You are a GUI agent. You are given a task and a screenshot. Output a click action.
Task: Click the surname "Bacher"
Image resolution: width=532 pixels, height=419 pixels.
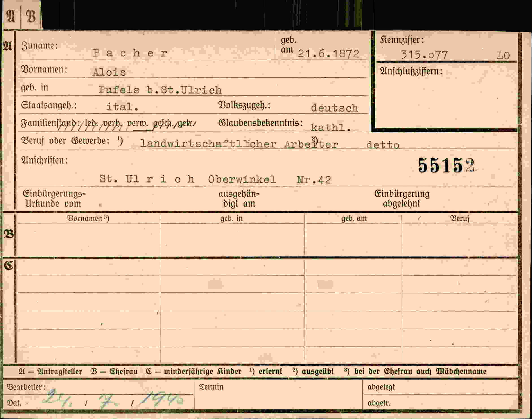tap(130, 53)
